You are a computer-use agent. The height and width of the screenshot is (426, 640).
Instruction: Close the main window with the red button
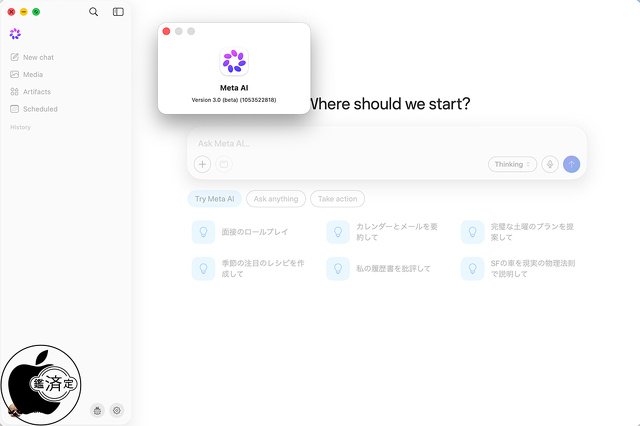click(x=11, y=12)
